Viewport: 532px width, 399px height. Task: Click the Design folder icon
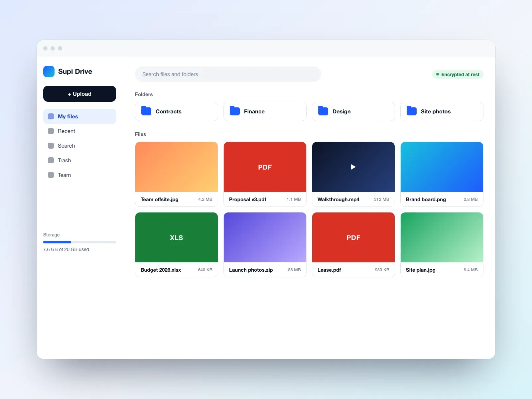[323, 111]
